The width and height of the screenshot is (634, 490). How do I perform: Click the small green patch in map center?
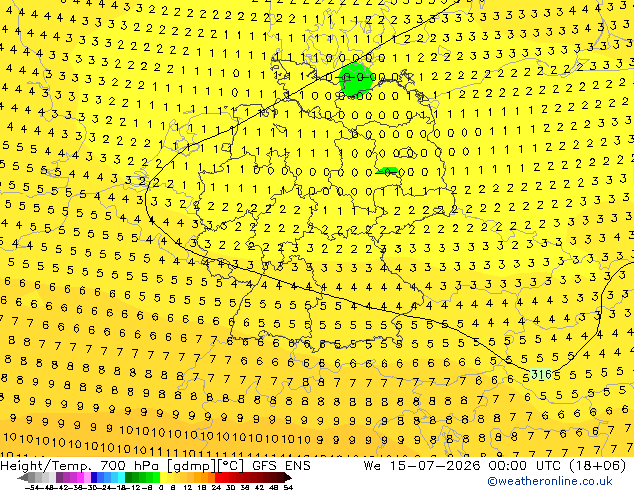388,171
